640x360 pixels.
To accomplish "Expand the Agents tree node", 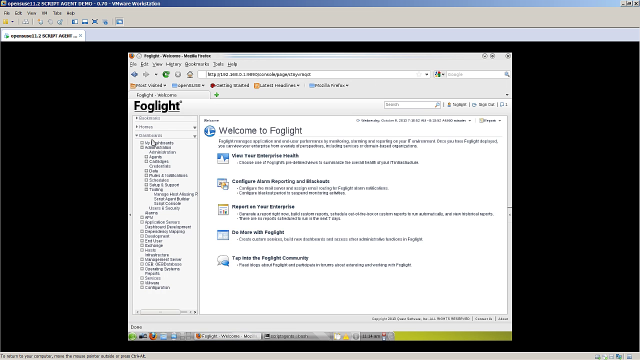I will [x=146, y=157].
